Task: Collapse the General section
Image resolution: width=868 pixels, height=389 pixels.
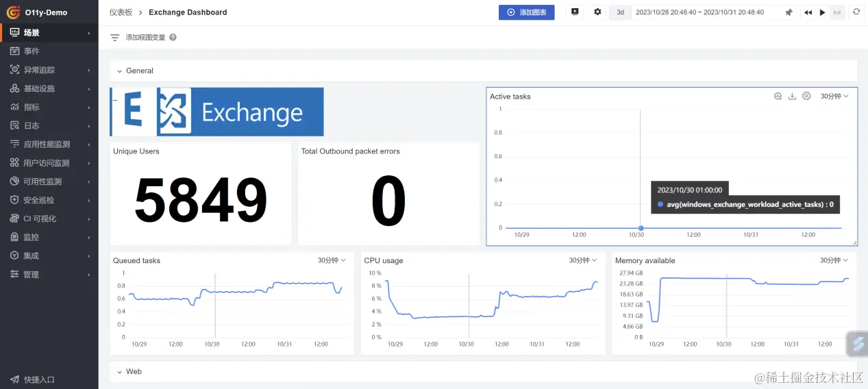Action: click(x=119, y=71)
